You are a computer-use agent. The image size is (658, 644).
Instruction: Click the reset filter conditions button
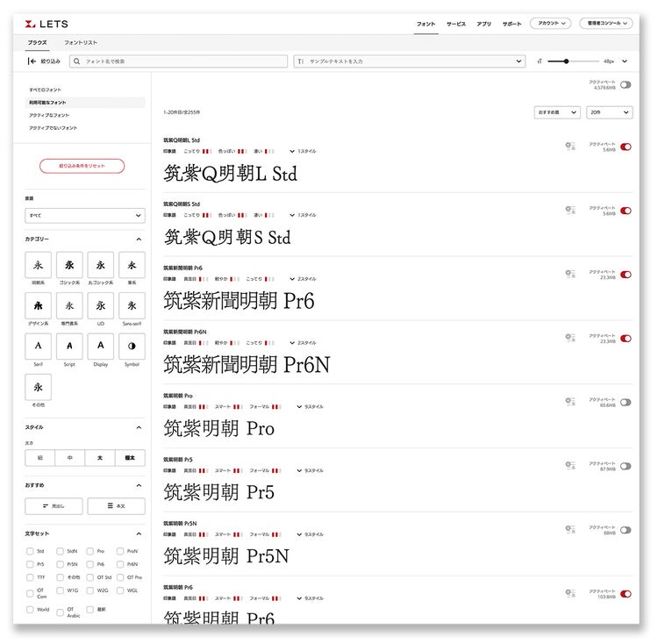pos(82,166)
